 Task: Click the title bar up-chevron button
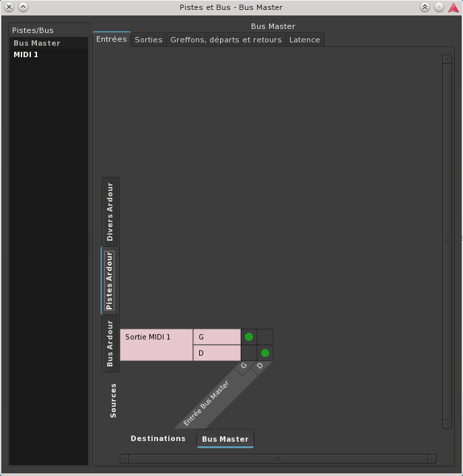pyautogui.click(x=23, y=7)
